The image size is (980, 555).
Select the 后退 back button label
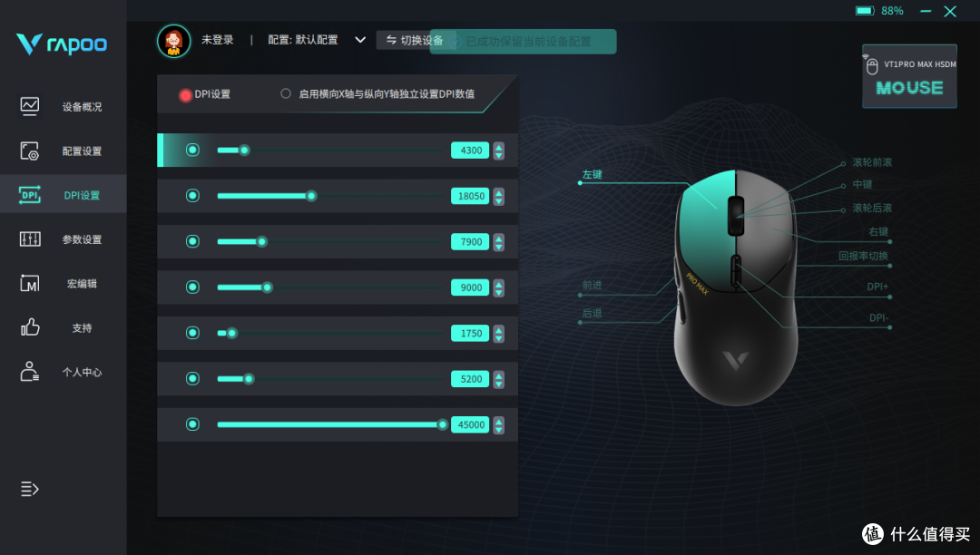click(x=592, y=314)
